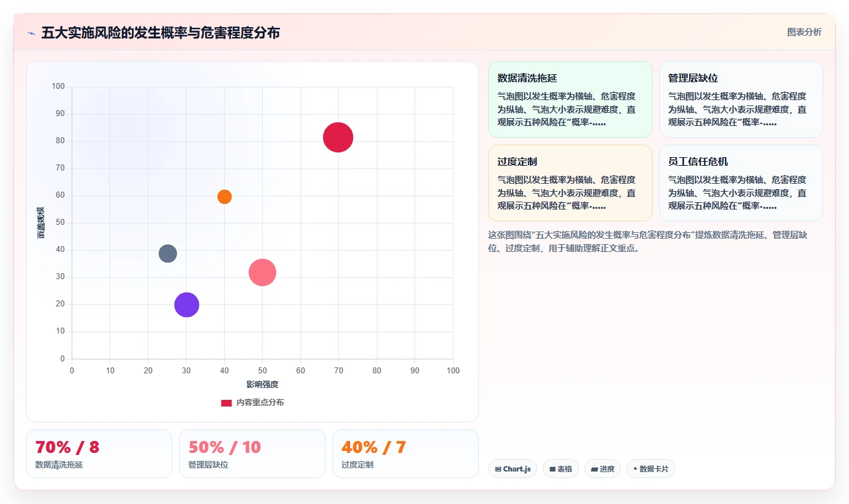This screenshot has width=849, height=504.
Task: Click the summary paragraph starting 这张图围绕
Action: pyautogui.click(x=647, y=241)
